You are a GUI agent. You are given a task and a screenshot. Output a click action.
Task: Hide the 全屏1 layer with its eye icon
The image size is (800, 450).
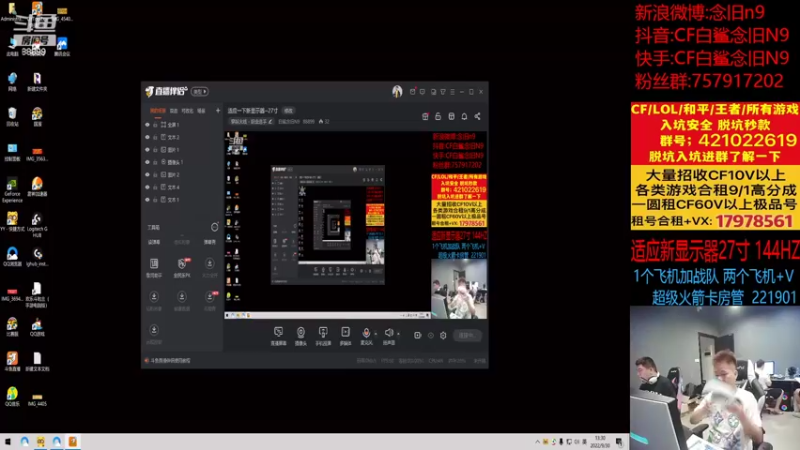[147, 124]
